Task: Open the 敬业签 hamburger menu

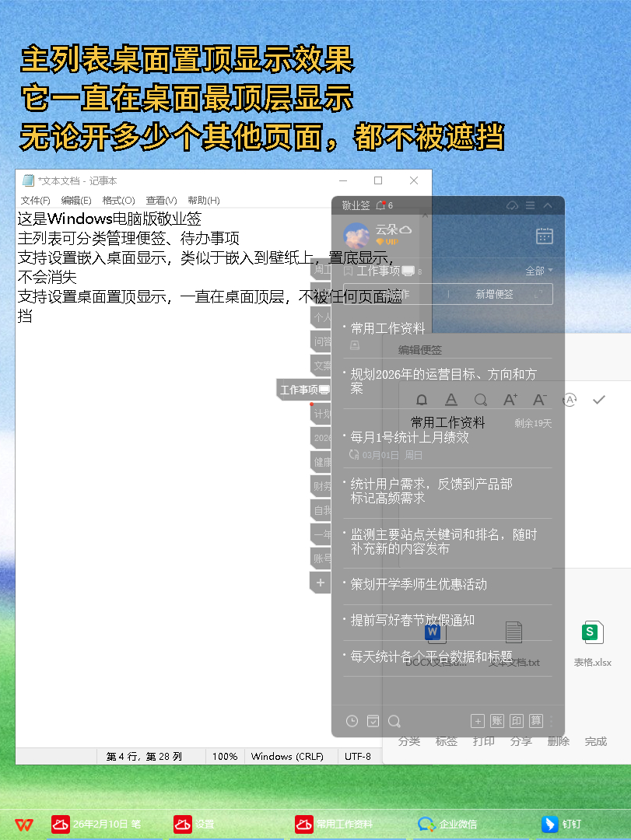Action: [530, 205]
